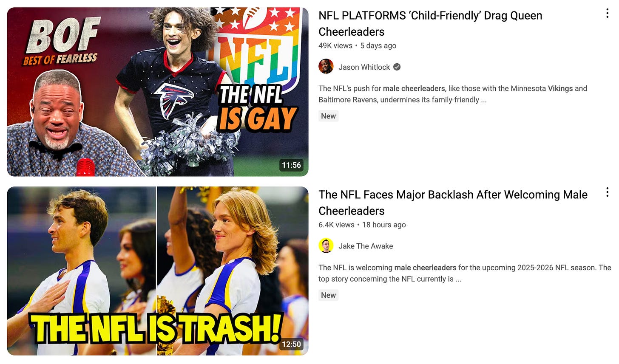The height and width of the screenshot is (364, 619).
Task: Click description about upcoming 2025-2026 NFL season
Action: pos(465,273)
